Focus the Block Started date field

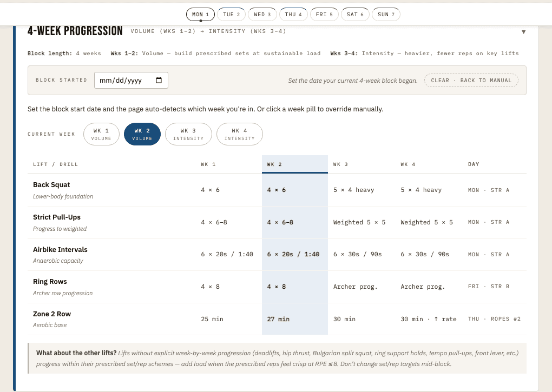coord(131,80)
